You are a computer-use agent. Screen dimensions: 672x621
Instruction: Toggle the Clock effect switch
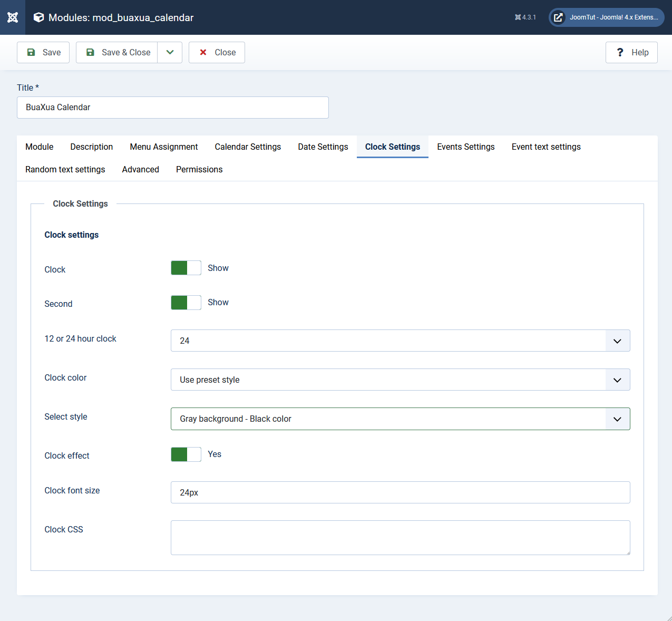186,454
